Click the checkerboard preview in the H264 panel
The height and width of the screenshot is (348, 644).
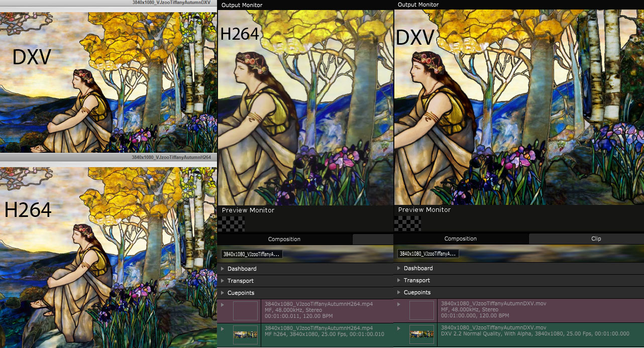pos(231,223)
